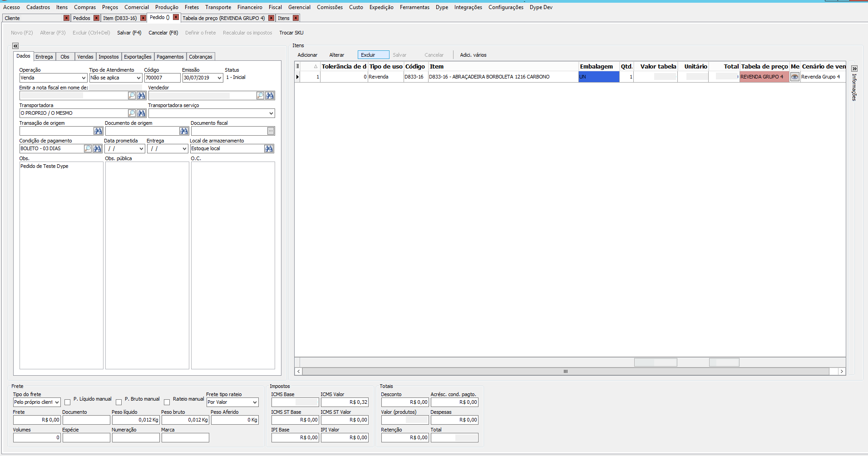Open the Frete tipo rateio dropdown
This screenshot has width=868, height=456.
tap(255, 402)
